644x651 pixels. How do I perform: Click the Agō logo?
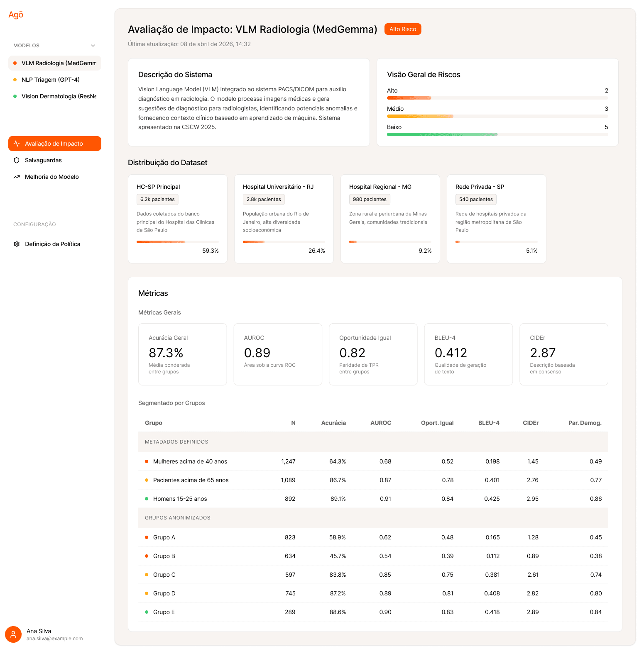click(x=16, y=15)
